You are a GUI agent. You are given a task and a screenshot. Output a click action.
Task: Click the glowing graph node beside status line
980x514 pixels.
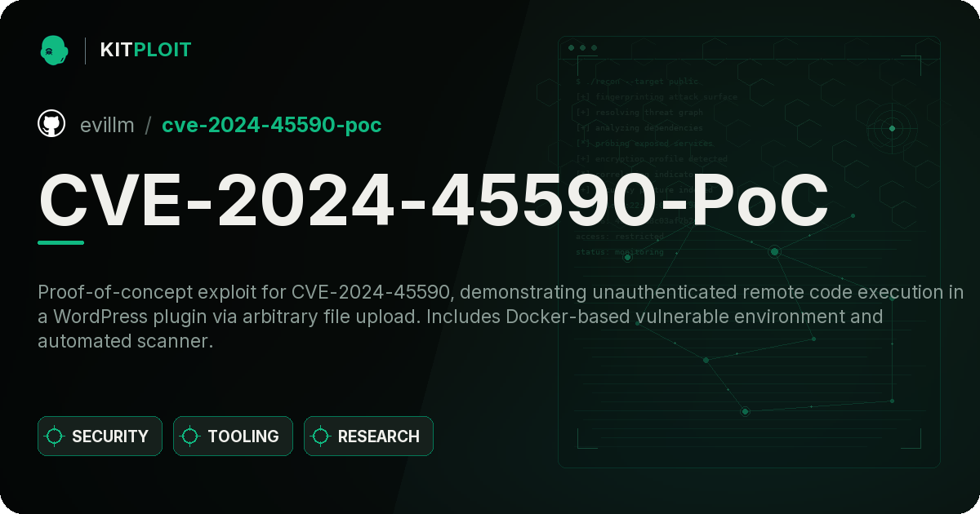click(x=627, y=257)
